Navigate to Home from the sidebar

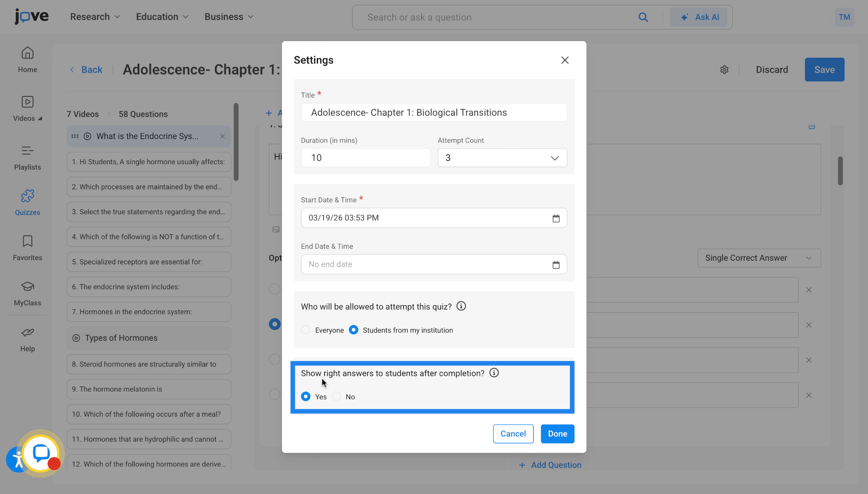pyautogui.click(x=27, y=59)
